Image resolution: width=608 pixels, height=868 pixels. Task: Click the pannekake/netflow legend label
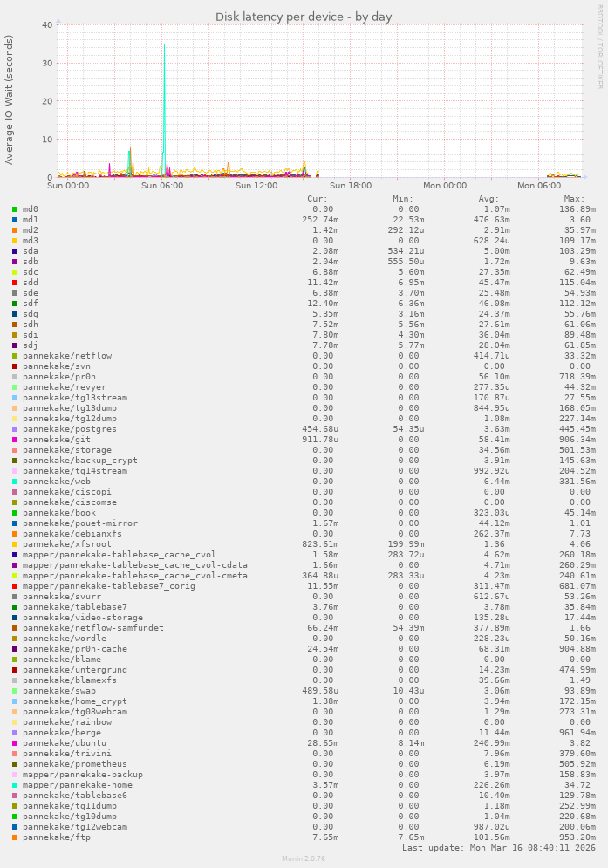pos(67,356)
